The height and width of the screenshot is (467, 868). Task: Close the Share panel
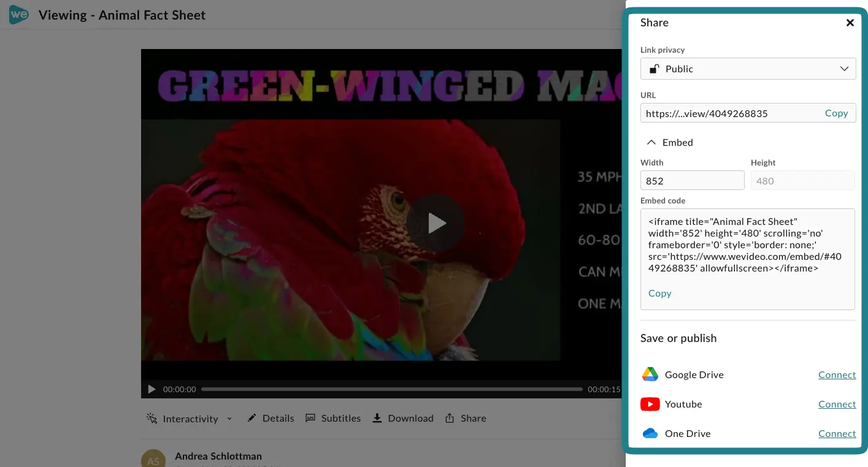click(850, 23)
